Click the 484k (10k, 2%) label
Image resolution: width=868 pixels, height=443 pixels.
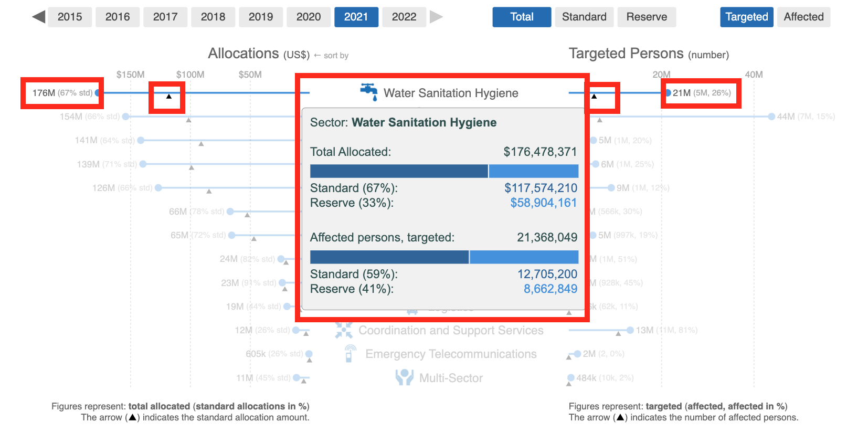pos(605,378)
